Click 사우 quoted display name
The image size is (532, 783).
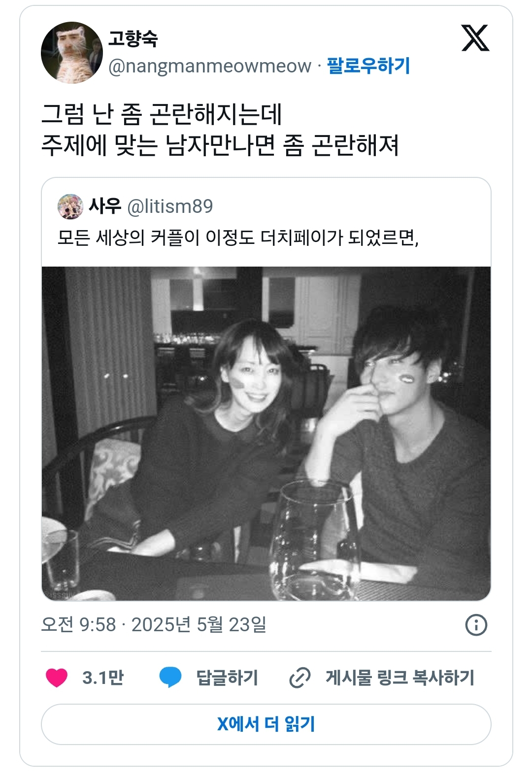tap(104, 206)
